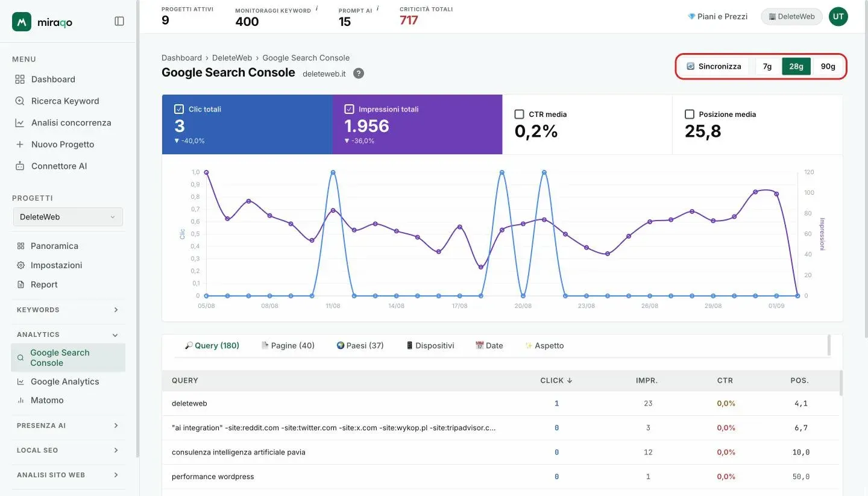The width and height of the screenshot is (868, 496).
Task: Click "consulenza intelligenza artificiale pavia" query
Action: click(x=239, y=452)
